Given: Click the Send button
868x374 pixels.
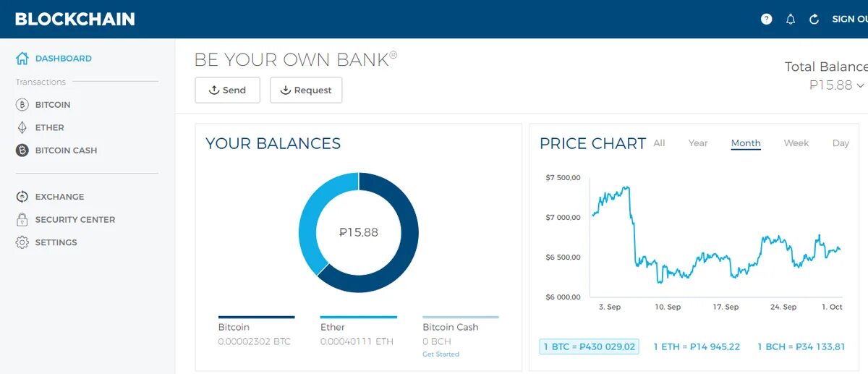Looking at the screenshot, I should coord(227,90).
